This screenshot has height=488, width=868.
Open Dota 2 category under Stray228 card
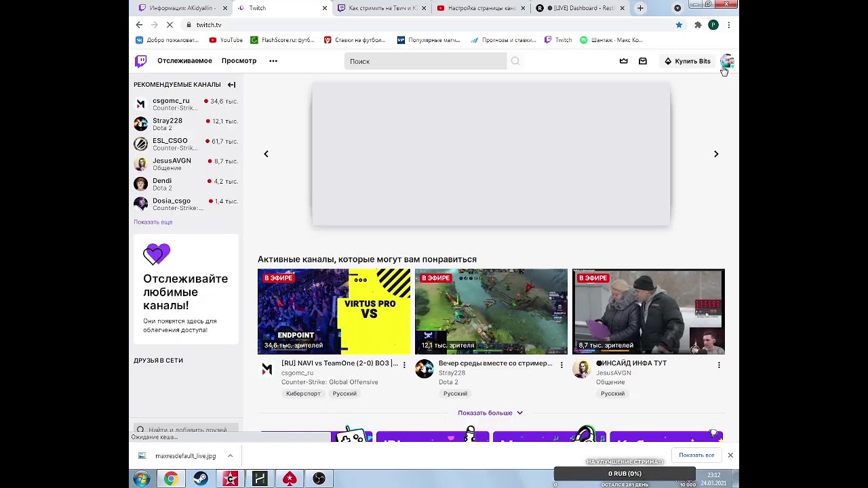448,382
